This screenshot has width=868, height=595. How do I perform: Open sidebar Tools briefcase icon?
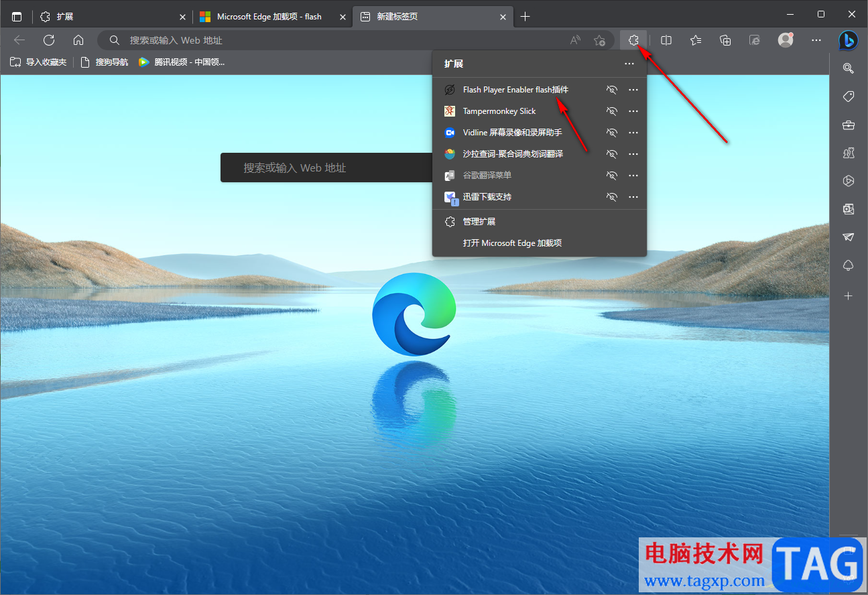pos(849,125)
